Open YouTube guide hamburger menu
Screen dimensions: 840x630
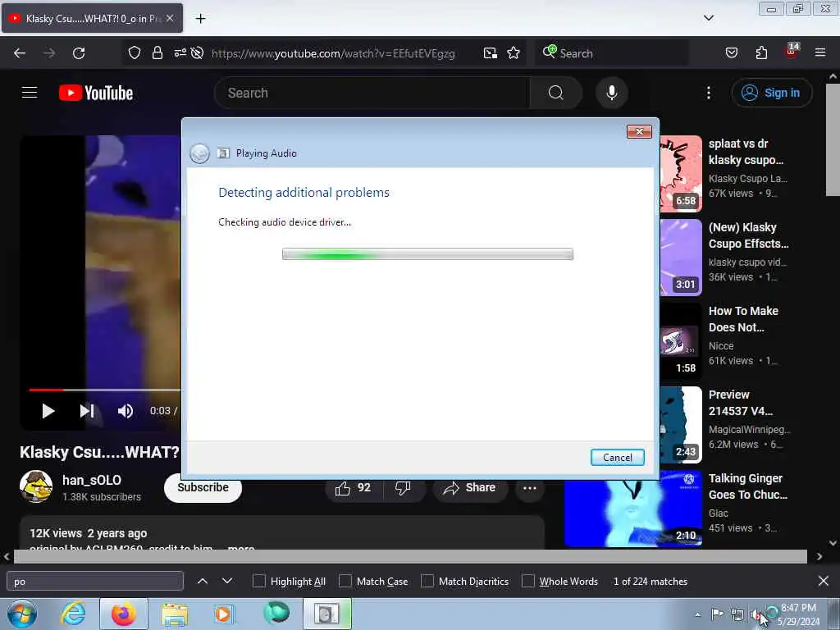coord(30,93)
